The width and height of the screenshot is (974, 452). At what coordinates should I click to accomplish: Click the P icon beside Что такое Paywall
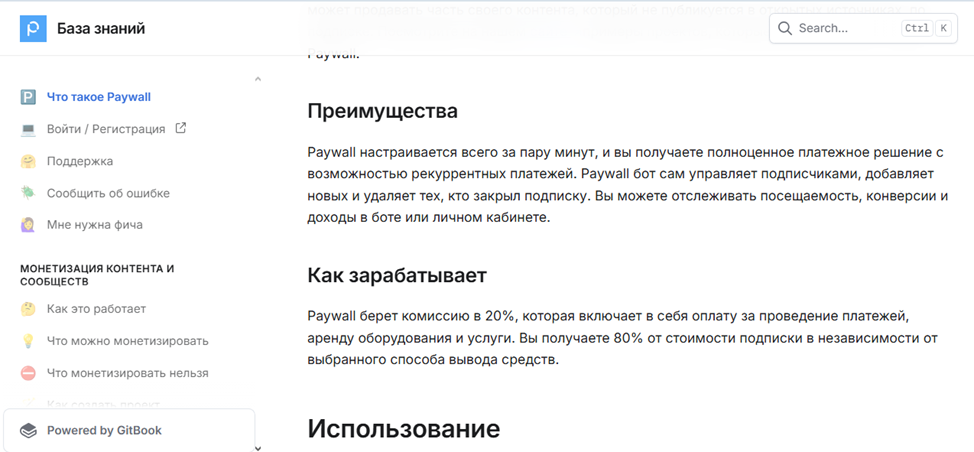pos(28,97)
